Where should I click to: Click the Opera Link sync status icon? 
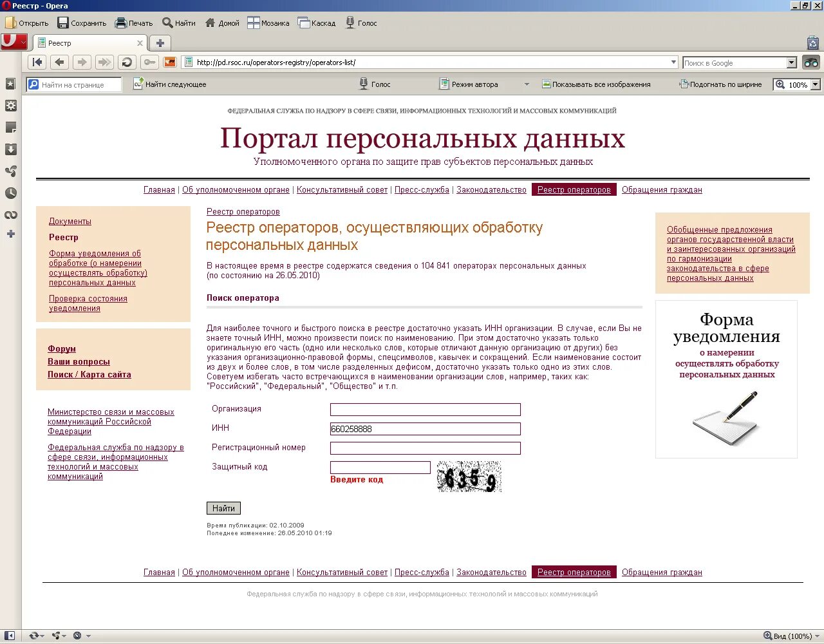coord(37,636)
